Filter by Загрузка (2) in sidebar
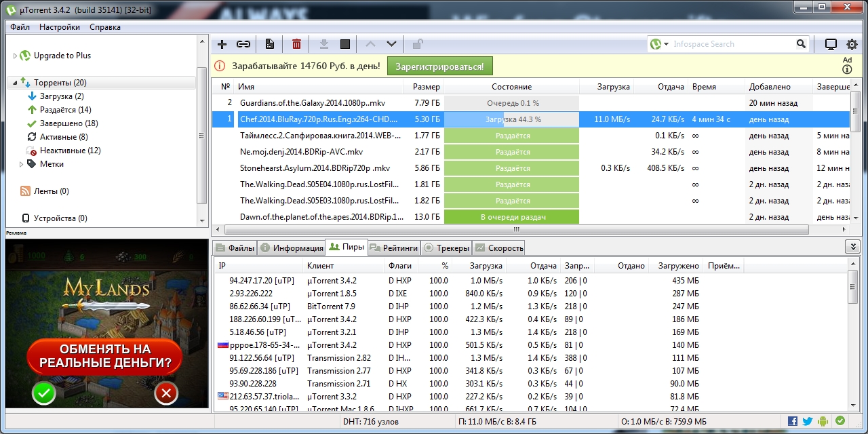This screenshot has height=434, width=868. (x=62, y=96)
